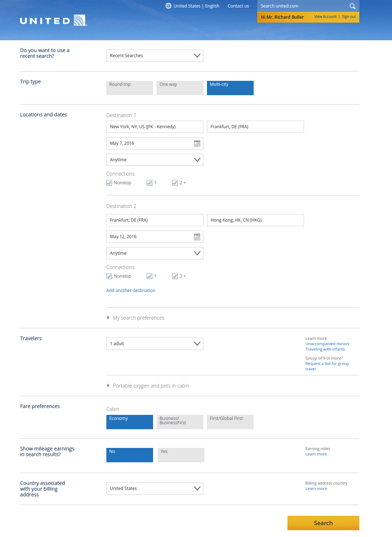Choose First/Global First cabin
The width and height of the screenshot is (392, 537).
(230, 422)
